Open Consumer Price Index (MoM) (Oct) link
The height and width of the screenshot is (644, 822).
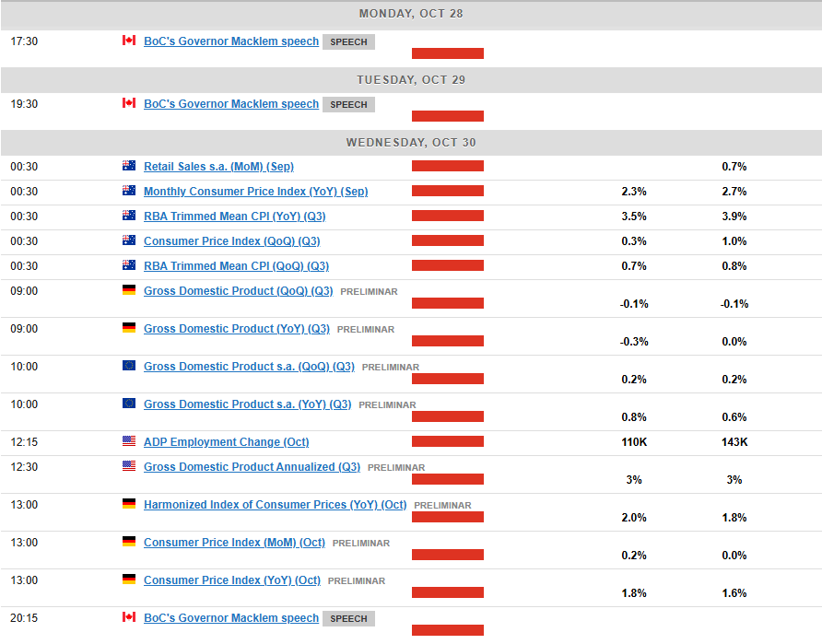234,543
